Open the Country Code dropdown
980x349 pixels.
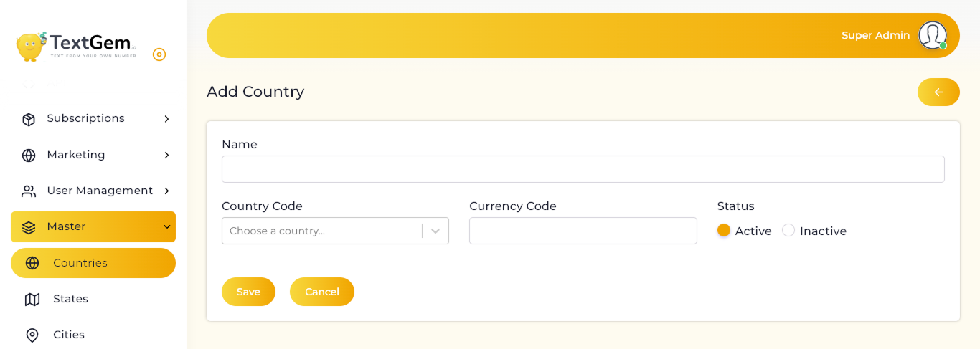(x=335, y=231)
